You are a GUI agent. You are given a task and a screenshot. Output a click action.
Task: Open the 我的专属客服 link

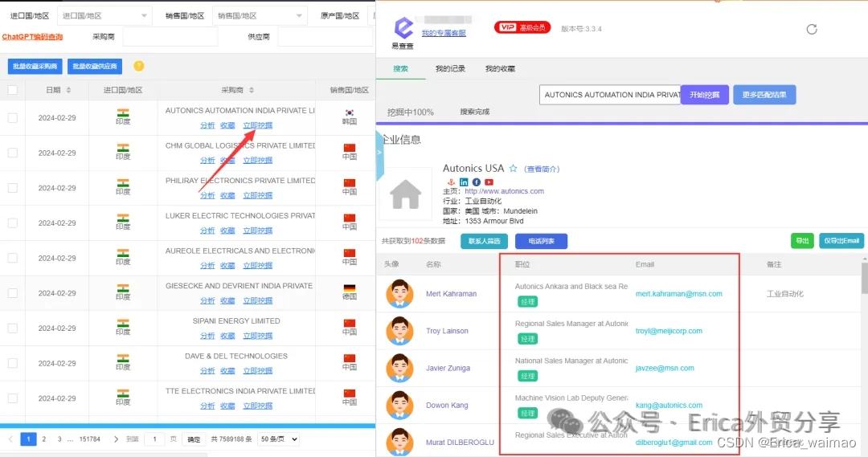click(x=444, y=33)
